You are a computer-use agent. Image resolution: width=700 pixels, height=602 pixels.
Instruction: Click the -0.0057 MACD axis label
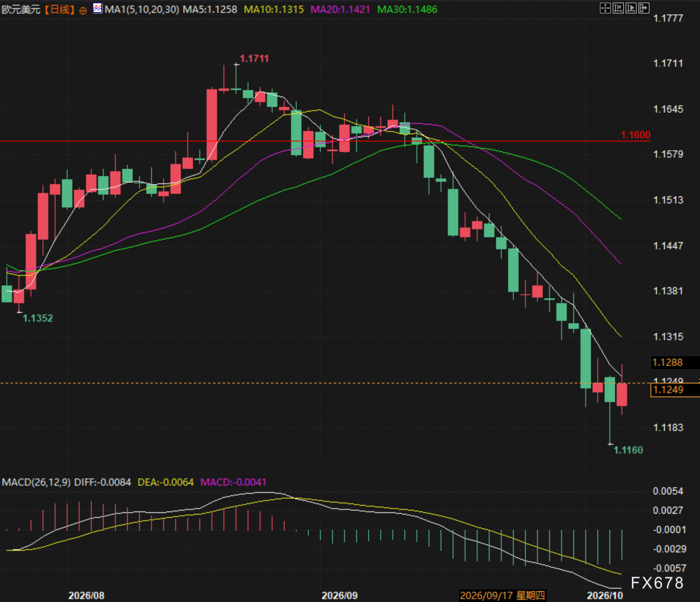coord(669,568)
